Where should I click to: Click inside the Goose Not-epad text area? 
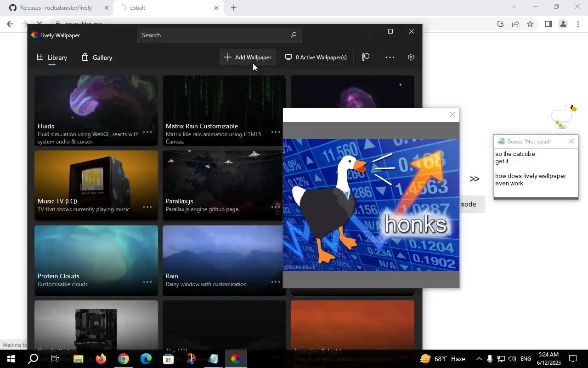coord(536,172)
